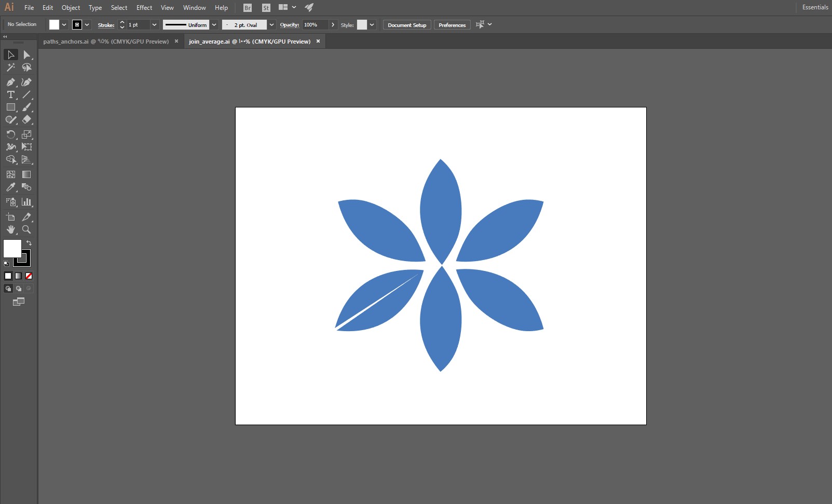Click the Document Setup button

407,25
